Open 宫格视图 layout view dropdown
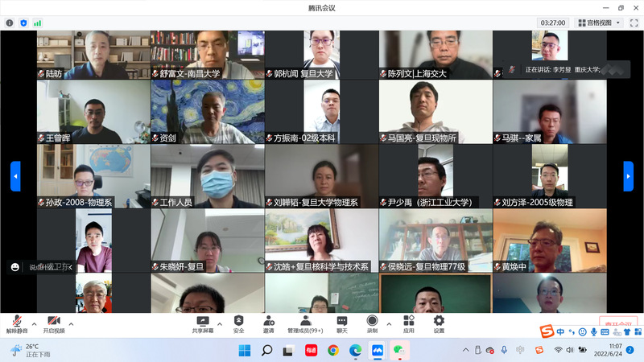644x362 pixels. (599, 23)
